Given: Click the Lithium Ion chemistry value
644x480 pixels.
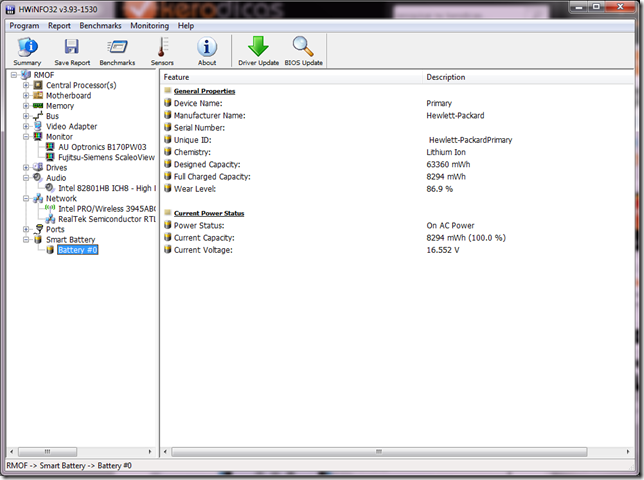Looking at the screenshot, I should 446,152.
